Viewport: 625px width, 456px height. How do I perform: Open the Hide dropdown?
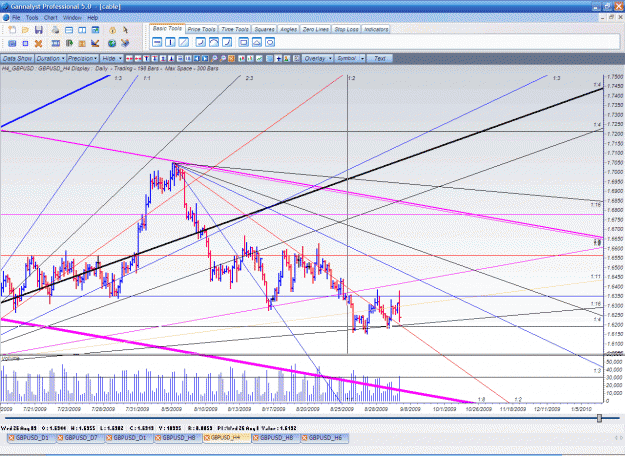point(112,59)
